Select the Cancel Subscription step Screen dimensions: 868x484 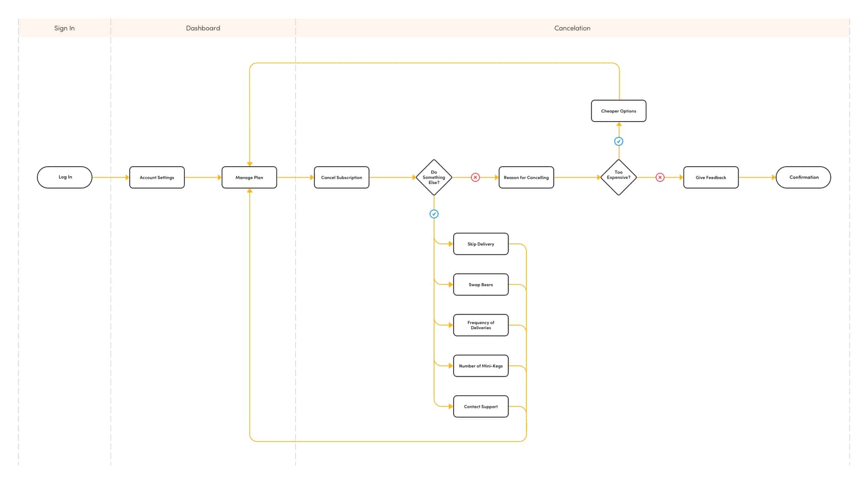tap(342, 177)
